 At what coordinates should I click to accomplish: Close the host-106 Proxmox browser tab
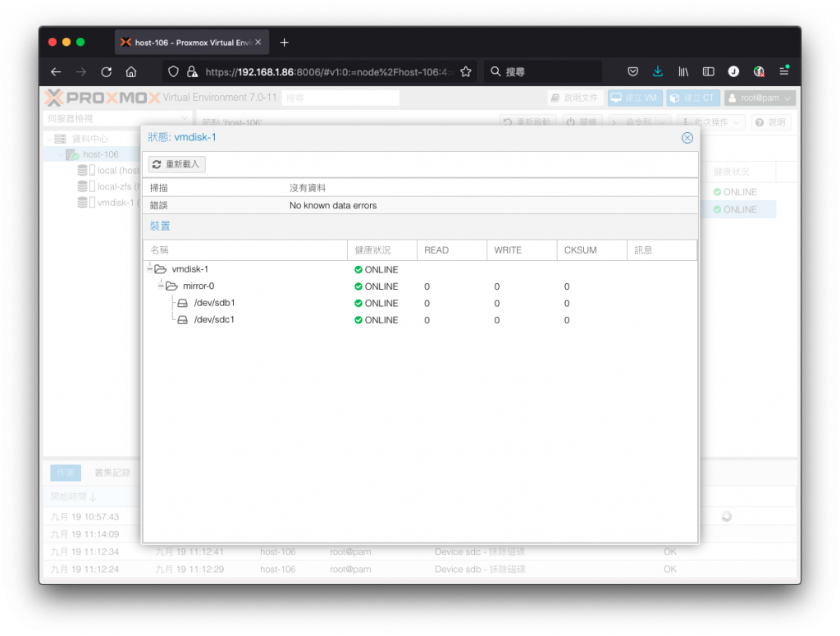pos(258,42)
